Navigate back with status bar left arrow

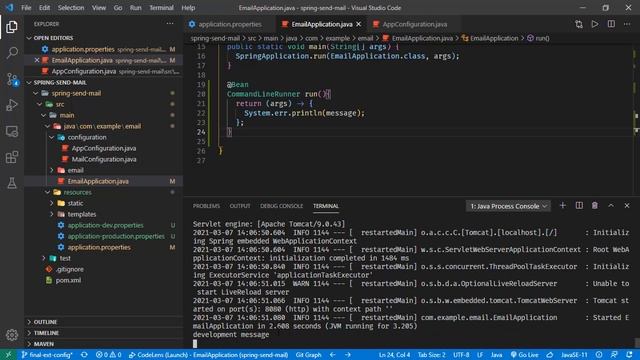point(333,355)
